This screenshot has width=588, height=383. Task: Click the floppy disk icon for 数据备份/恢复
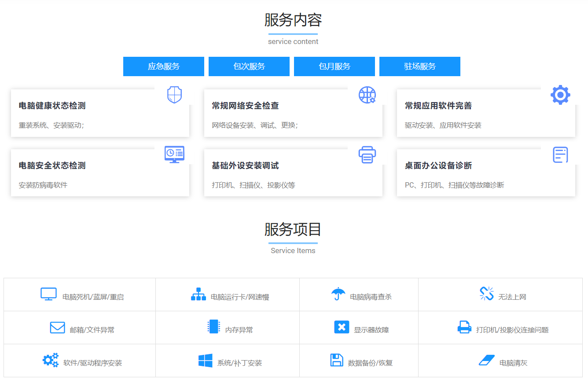(x=337, y=360)
